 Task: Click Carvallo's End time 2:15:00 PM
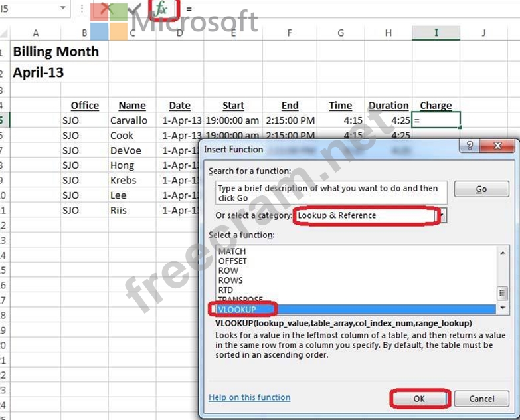click(290, 120)
